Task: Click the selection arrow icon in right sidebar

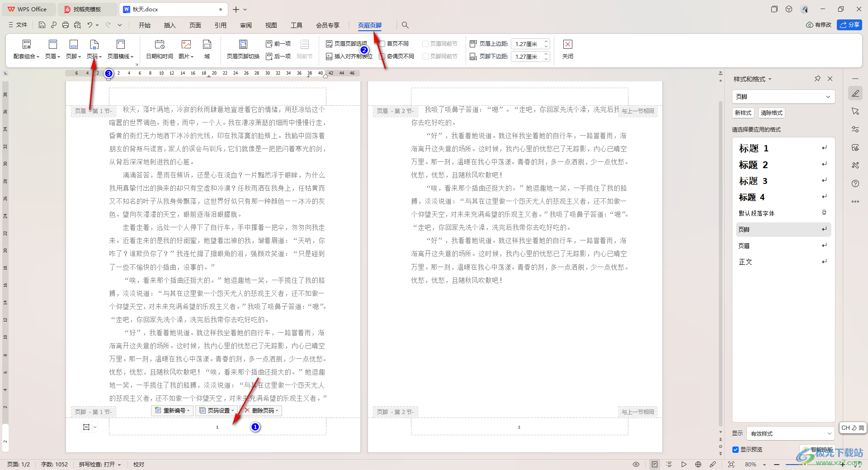Action: click(855, 111)
